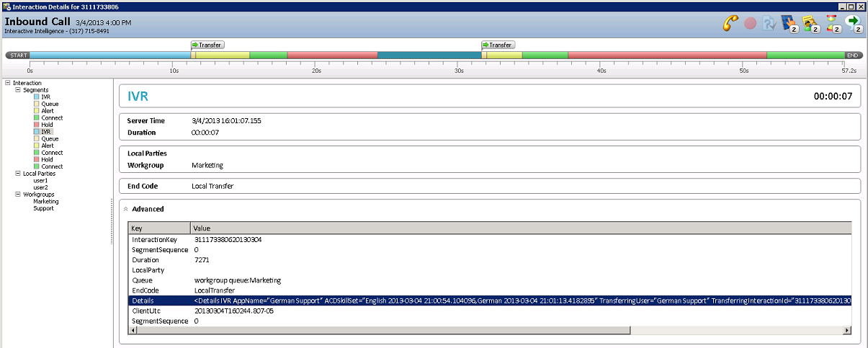The width and height of the screenshot is (868, 348).
Task: Click the green arrow transfers icon
Action: 854,23
